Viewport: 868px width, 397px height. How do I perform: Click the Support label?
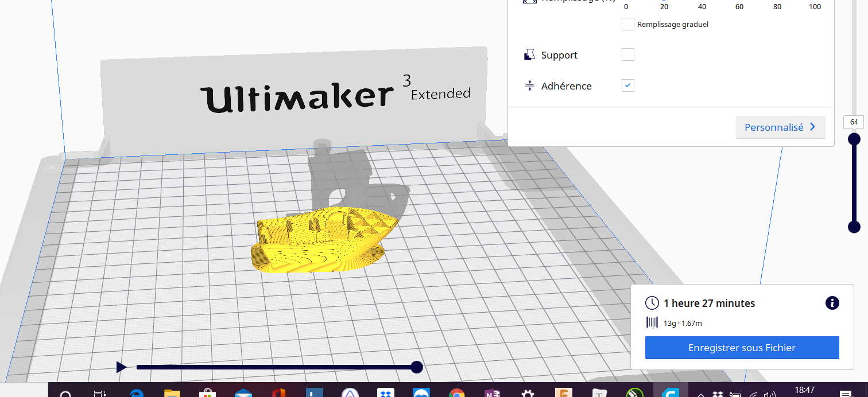[x=559, y=55]
